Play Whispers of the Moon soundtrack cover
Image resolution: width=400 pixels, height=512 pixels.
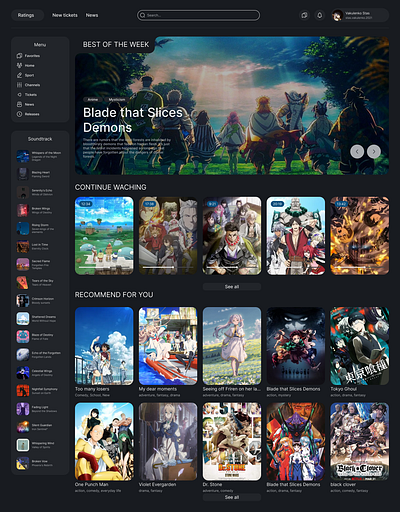23,156
